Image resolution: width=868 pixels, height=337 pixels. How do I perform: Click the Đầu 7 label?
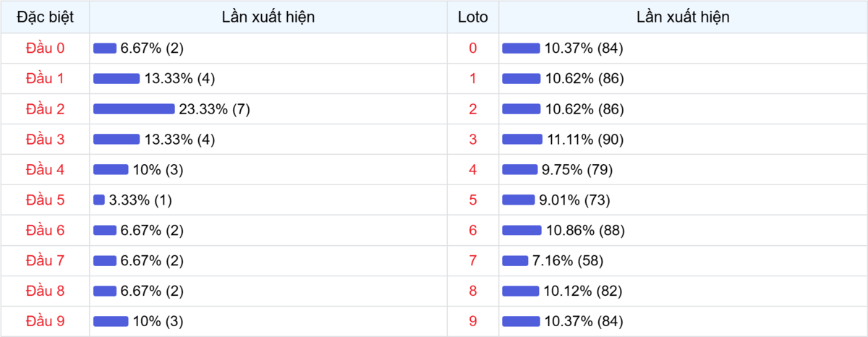[x=45, y=261]
